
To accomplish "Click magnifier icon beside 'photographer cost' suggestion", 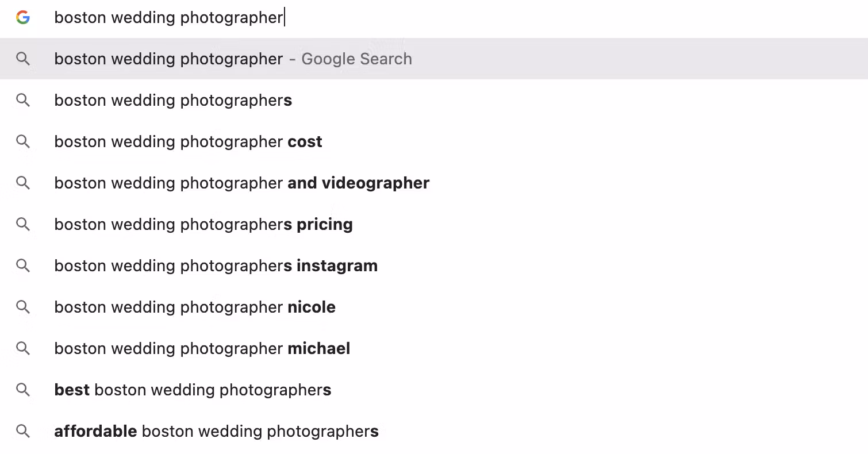I will (x=23, y=141).
